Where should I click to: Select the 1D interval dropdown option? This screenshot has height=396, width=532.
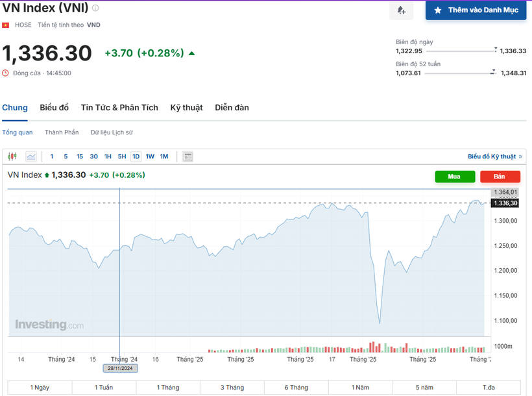pyautogui.click(x=135, y=156)
